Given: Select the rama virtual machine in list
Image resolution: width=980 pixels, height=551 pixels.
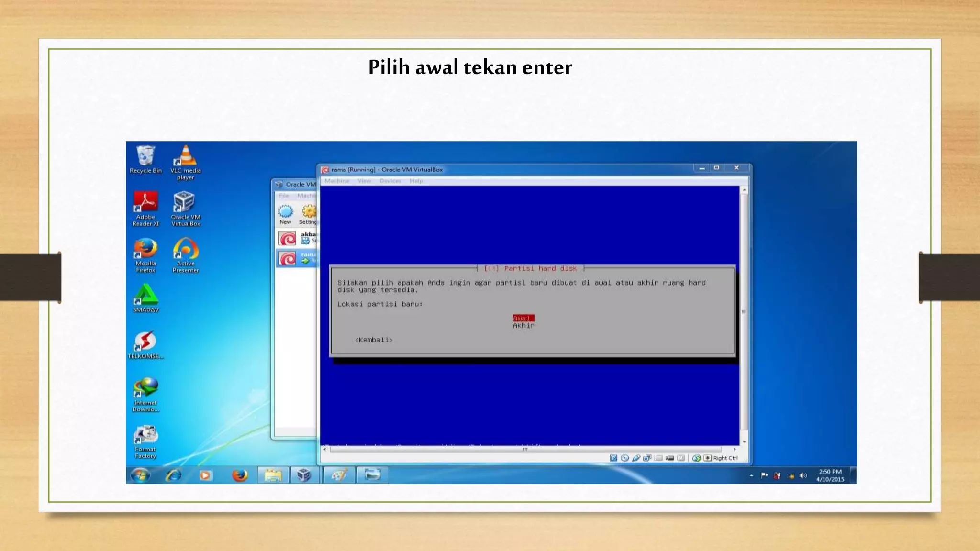Looking at the screenshot, I should (297, 258).
